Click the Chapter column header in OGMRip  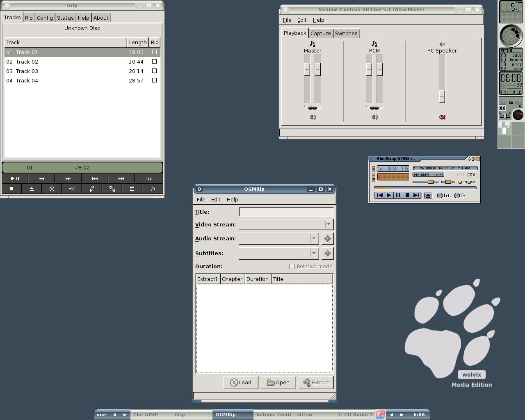coord(232,279)
